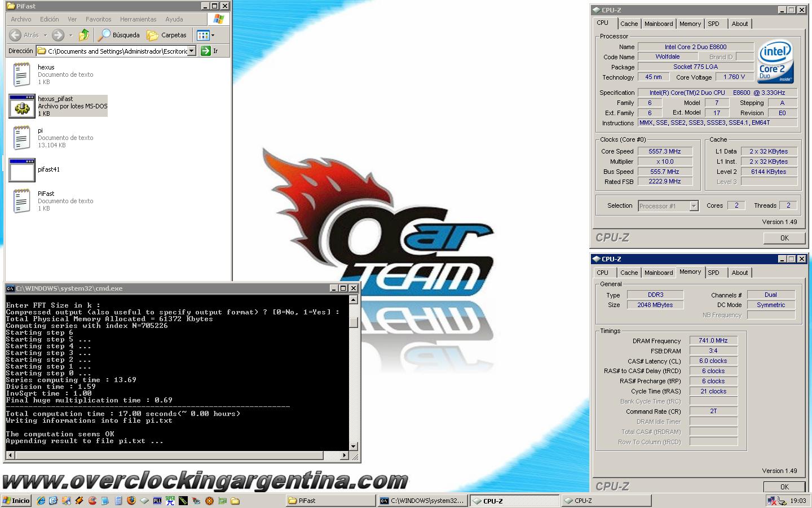Open the Views dropdown in Explorer toolbar
The width and height of the screenshot is (812, 508).
pyautogui.click(x=205, y=35)
